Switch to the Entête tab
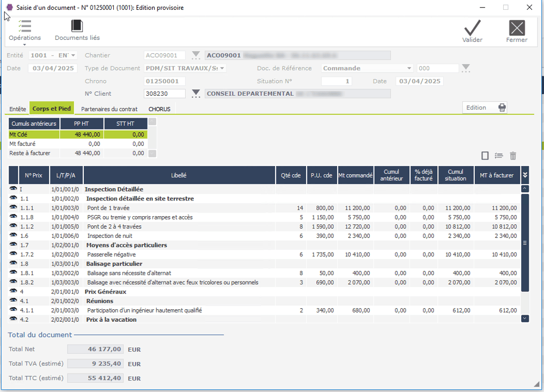 pyautogui.click(x=17, y=108)
